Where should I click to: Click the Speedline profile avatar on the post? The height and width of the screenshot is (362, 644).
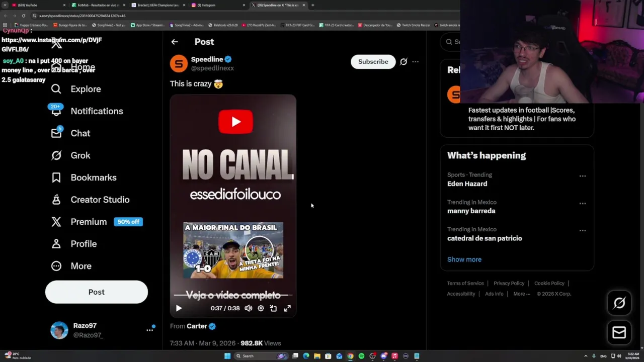tap(179, 63)
